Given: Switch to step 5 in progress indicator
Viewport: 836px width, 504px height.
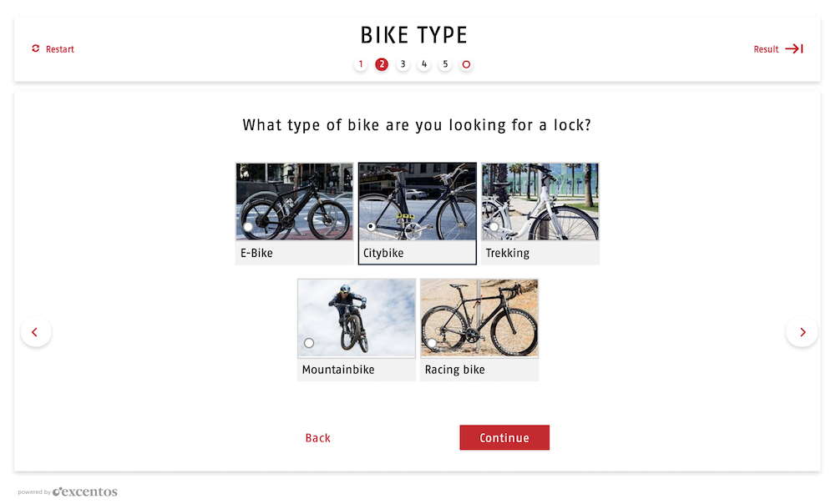Looking at the screenshot, I should 445,64.
